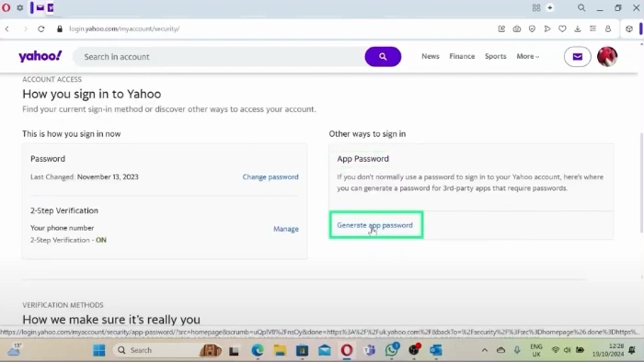The image size is (644, 362).
Task: Open the battery status tray icon
Action: (x=580, y=350)
